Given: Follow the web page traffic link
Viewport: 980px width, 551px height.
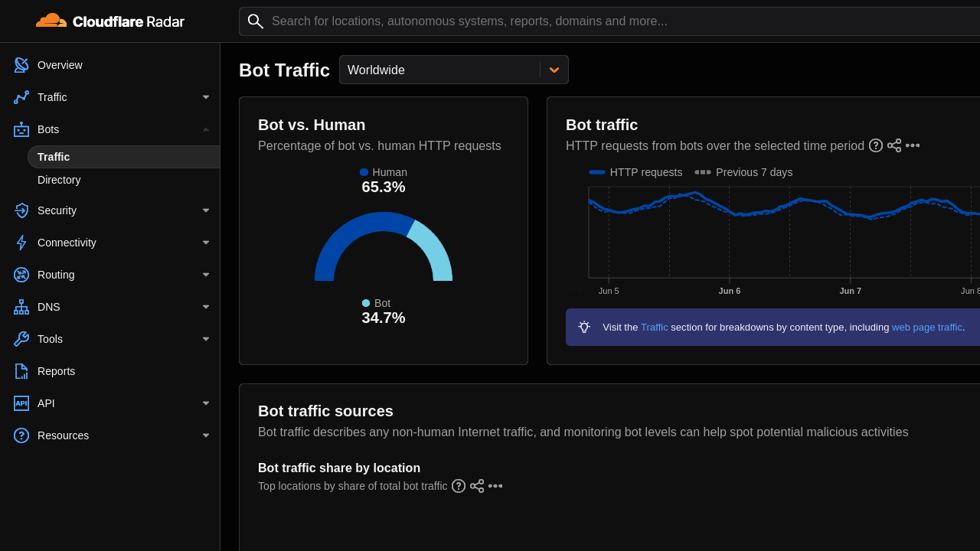Looking at the screenshot, I should (x=927, y=327).
